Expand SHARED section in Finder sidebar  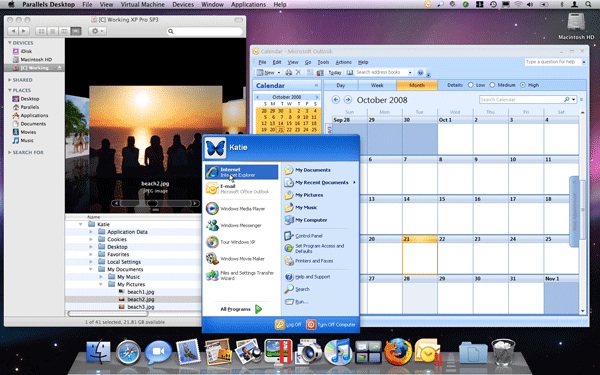[x=10, y=80]
